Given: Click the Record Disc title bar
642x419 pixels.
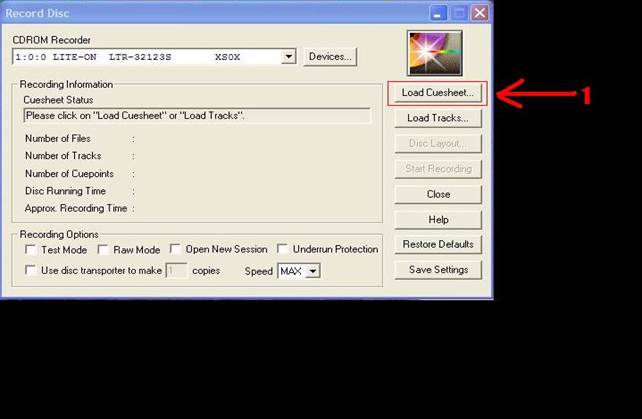Looking at the screenshot, I should 200,13.
